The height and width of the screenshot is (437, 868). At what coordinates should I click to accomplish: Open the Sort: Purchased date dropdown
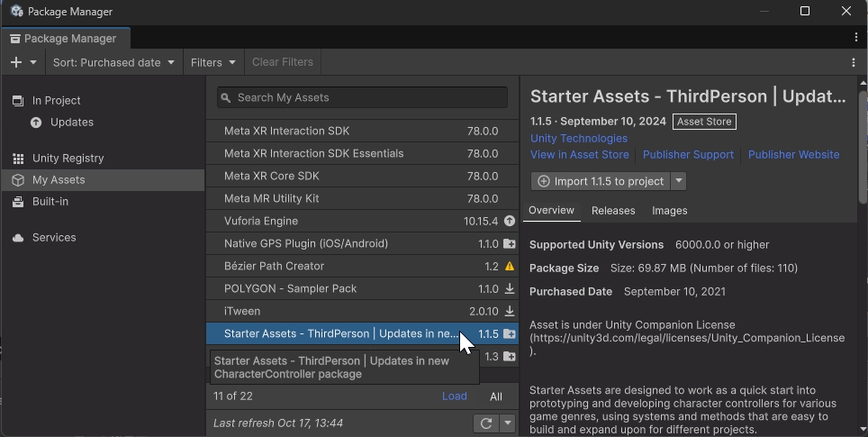coord(113,62)
